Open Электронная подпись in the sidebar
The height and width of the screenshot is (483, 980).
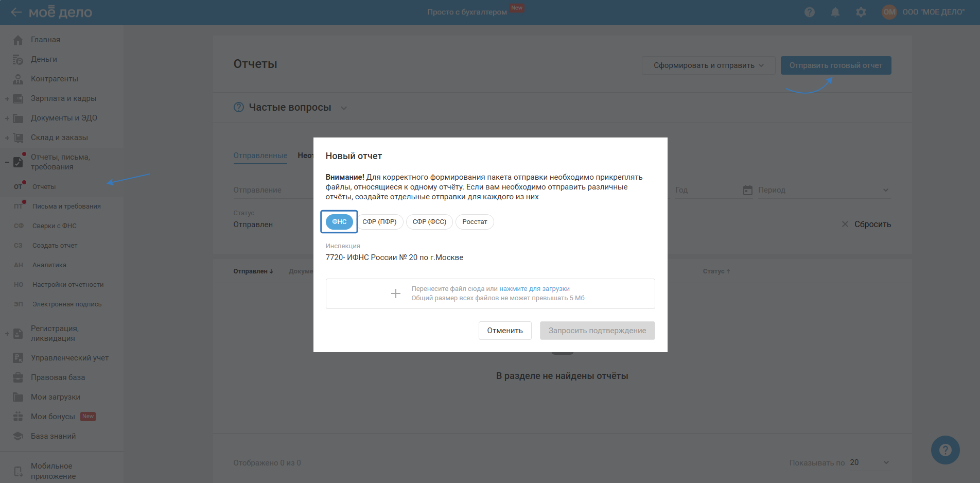tap(67, 304)
